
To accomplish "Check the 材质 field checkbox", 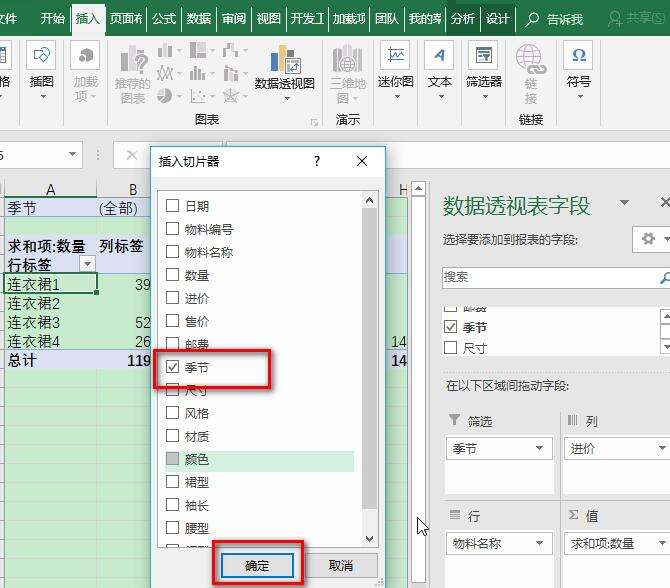I will (172, 436).
